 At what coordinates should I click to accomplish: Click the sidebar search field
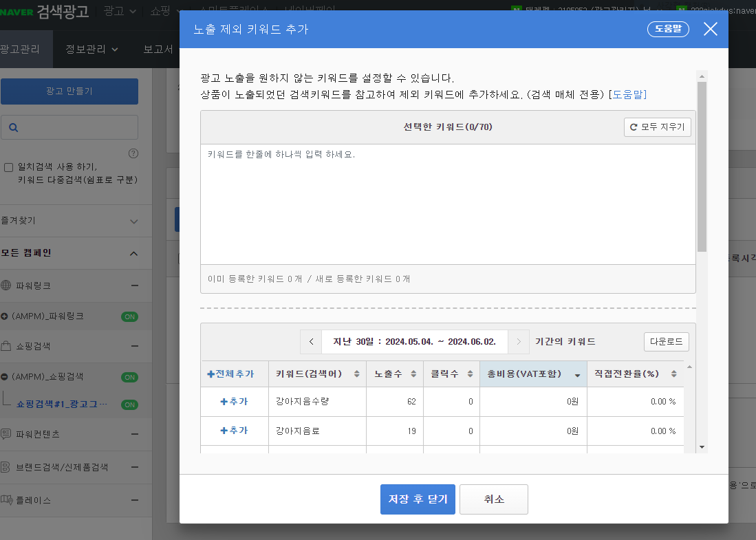pyautogui.click(x=69, y=127)
